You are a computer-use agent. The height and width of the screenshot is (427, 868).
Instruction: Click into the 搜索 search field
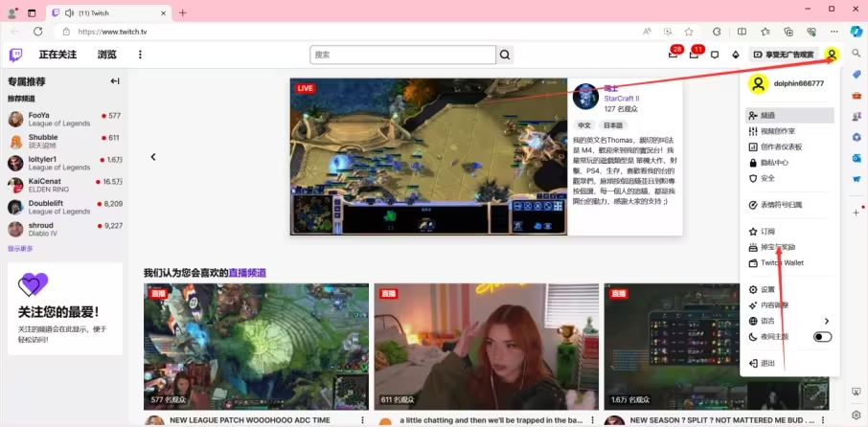coord(403,55)
